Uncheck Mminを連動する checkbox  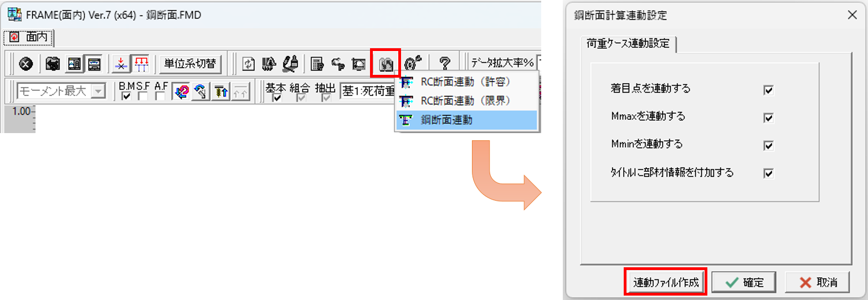pyautogui.click(x=768, y=146)
